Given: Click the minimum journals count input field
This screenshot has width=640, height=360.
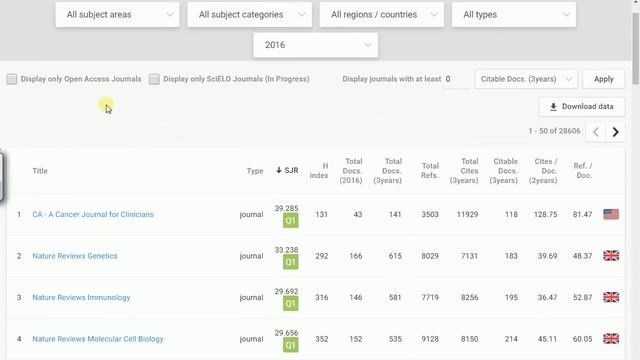Looking at the screenshot, I should point(456,79).
